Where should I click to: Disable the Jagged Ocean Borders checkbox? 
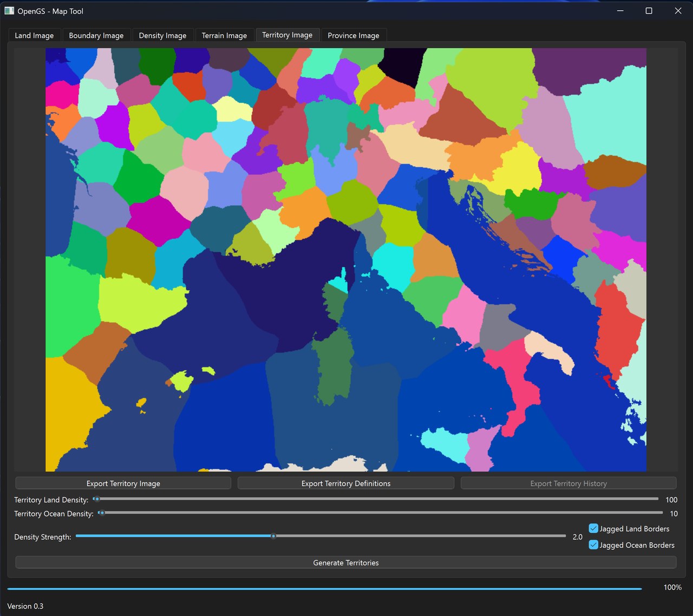click(x=593, y=545)
